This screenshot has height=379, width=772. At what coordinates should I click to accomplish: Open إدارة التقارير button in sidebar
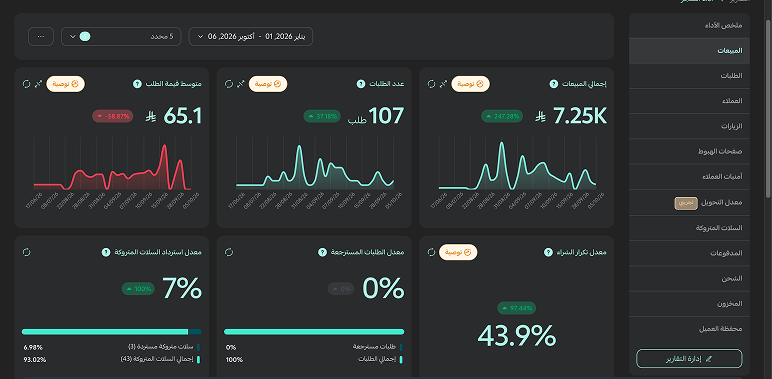(689, 359)
